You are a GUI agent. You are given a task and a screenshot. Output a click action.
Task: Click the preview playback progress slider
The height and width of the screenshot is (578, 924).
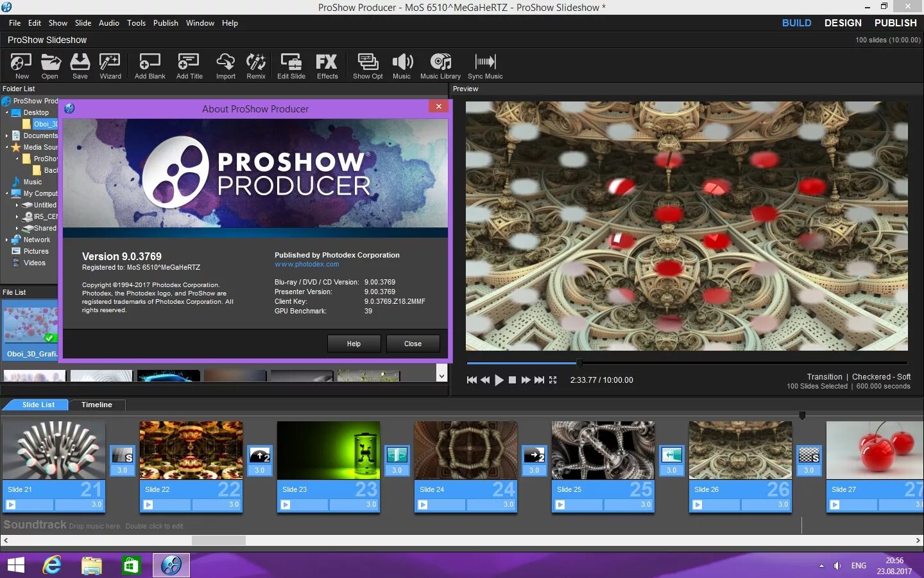click(687, 363)
